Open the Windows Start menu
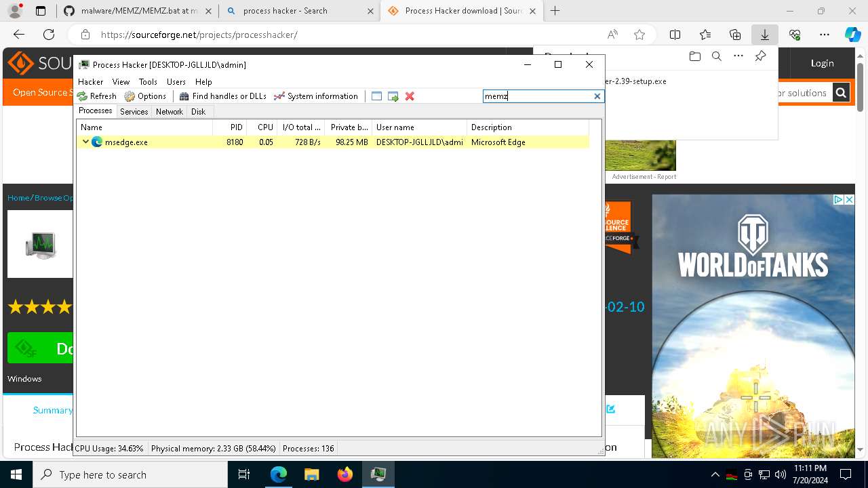868x488 pixels. pyautogui.click(x=16, y=474)
